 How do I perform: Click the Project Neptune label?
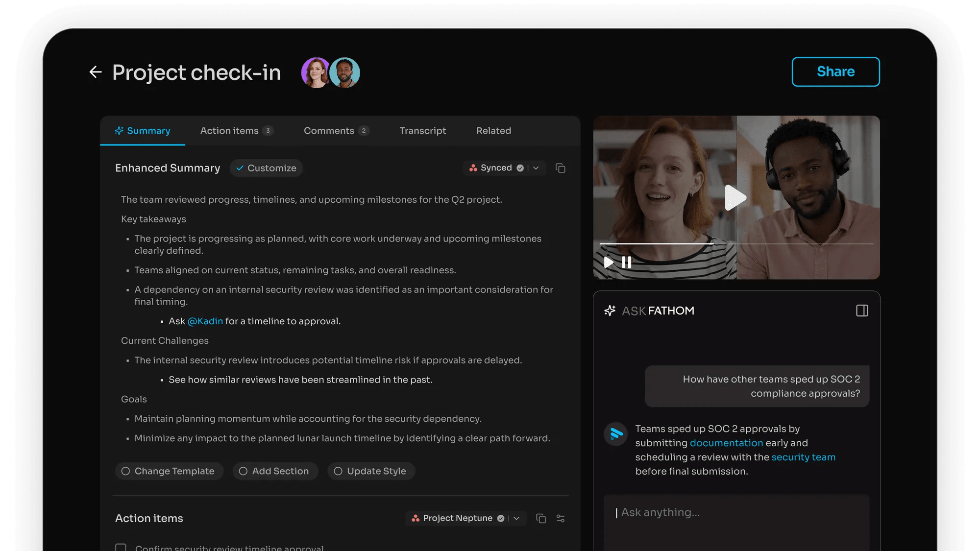(458, 518)
